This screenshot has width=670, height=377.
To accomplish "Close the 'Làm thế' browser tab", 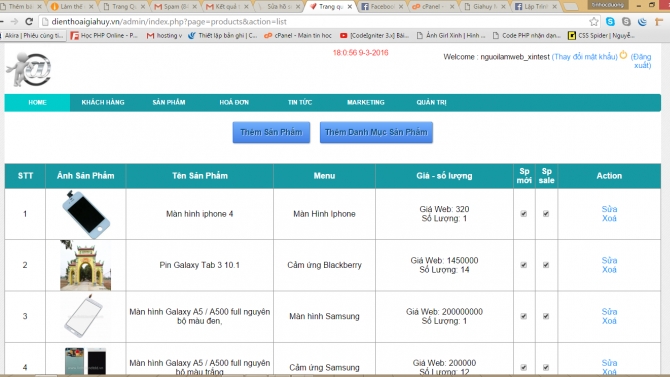I will coord(91,6).
